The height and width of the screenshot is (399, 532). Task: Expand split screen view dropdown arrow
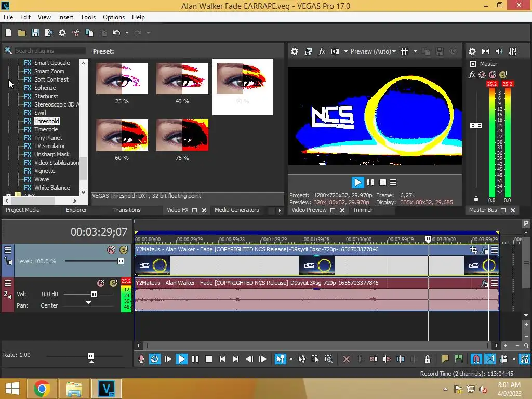pos(345,51)
